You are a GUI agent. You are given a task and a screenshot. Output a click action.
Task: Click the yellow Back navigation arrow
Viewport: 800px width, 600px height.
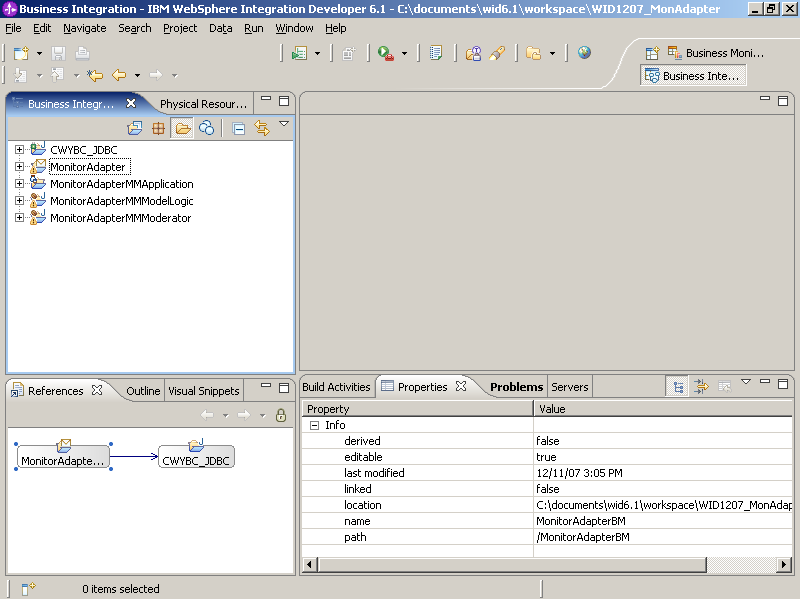[119, 76]
